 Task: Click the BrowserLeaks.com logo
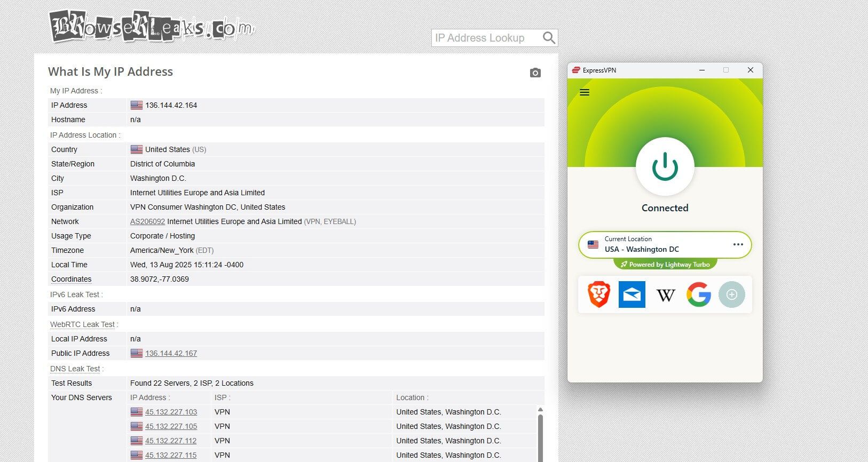pyautogui.click(x=152, y=27)
